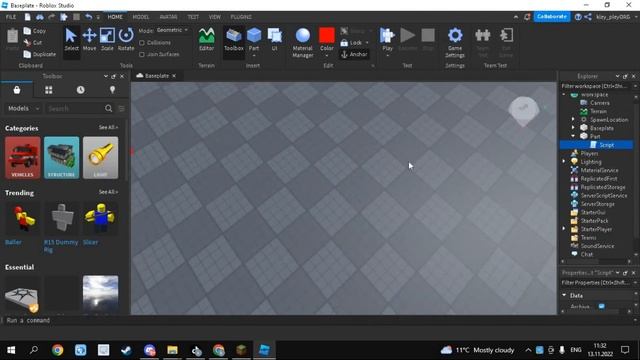
Task: Click the Toolbox search magnifier
Action: (108, 109)
